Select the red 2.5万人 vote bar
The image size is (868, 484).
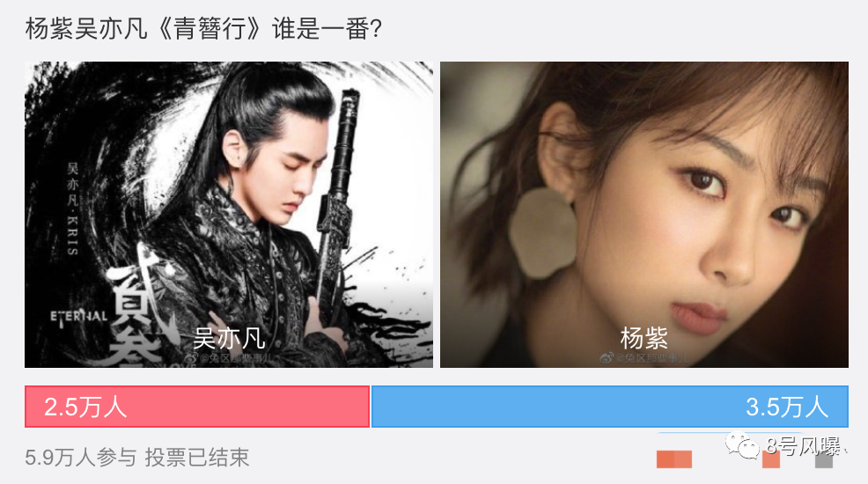(197, 407)
